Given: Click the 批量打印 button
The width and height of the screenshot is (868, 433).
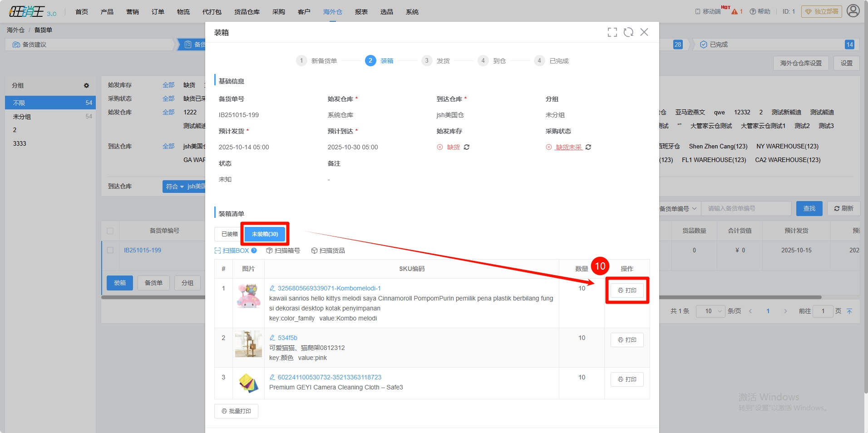Looking at the screenshot, I should (236, 411).
